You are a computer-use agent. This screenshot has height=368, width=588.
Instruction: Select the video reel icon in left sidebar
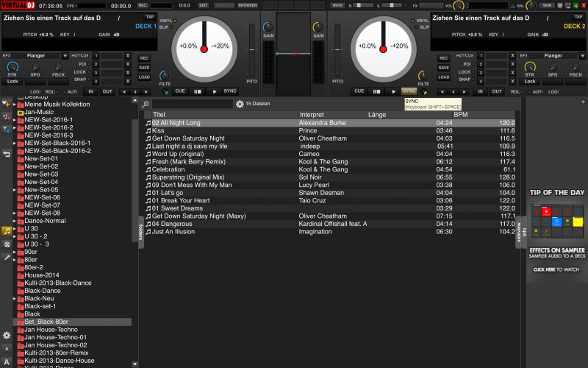(x=7, y=244)
